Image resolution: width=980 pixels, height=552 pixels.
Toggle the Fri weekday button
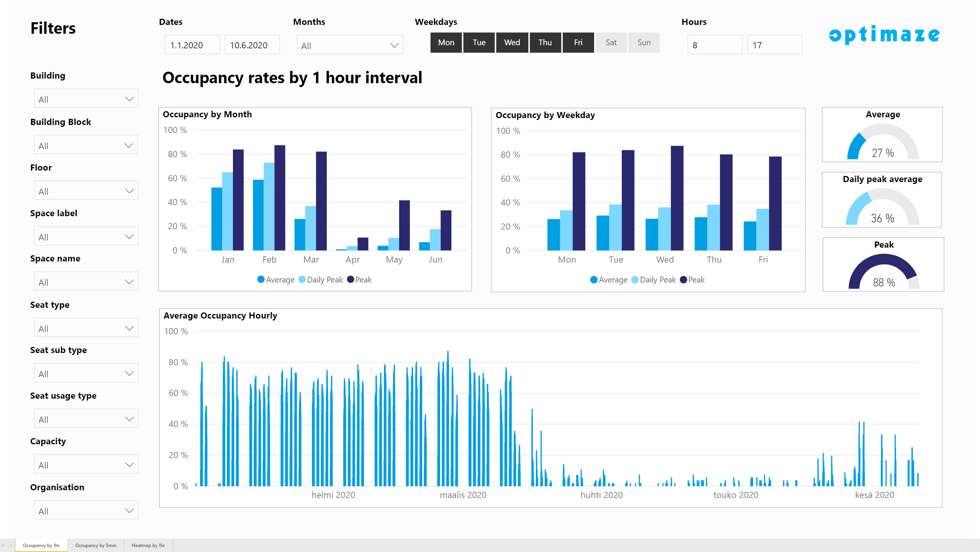(x=578, y=43)
